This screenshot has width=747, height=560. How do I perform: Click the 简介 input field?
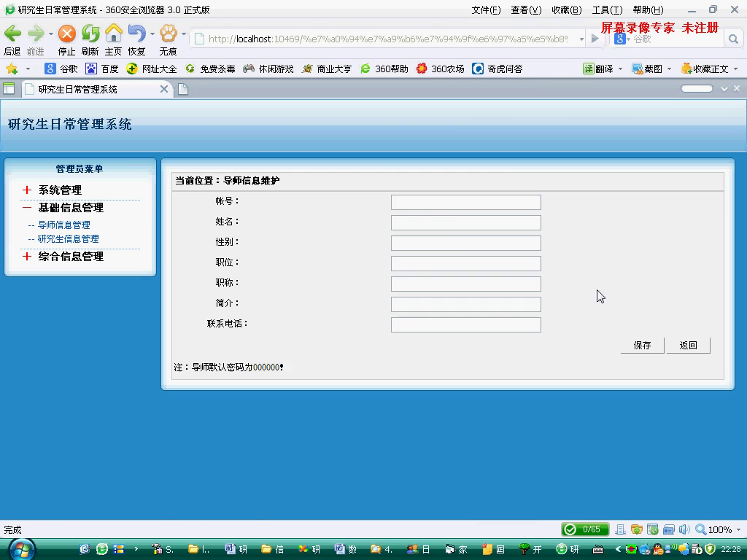click(466, 304)
